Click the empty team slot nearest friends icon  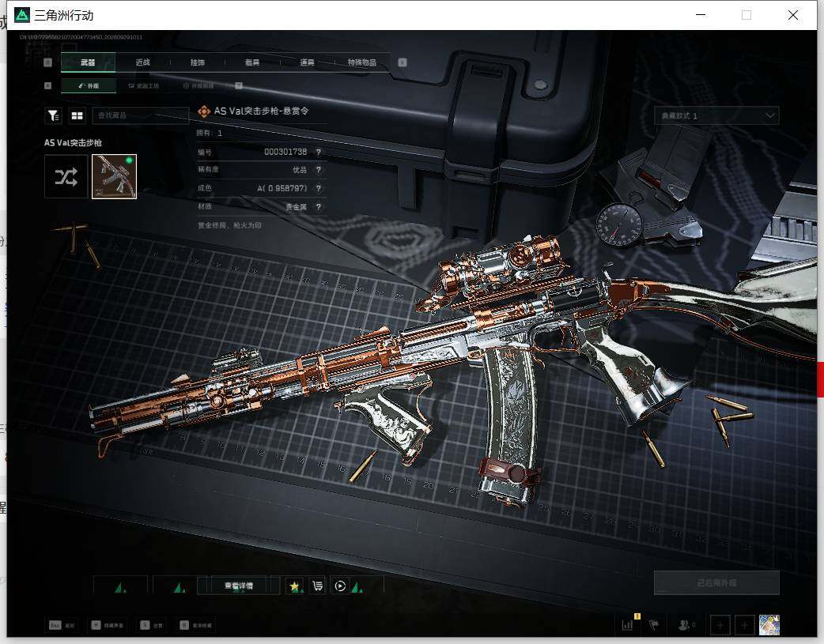pyautogui.click(x=720, y=625)
